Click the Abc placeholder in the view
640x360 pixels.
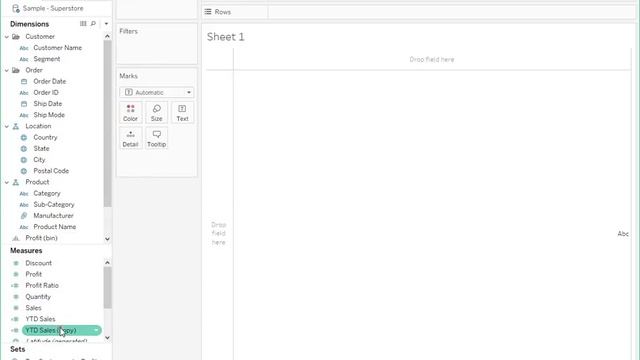click(623, 234)
